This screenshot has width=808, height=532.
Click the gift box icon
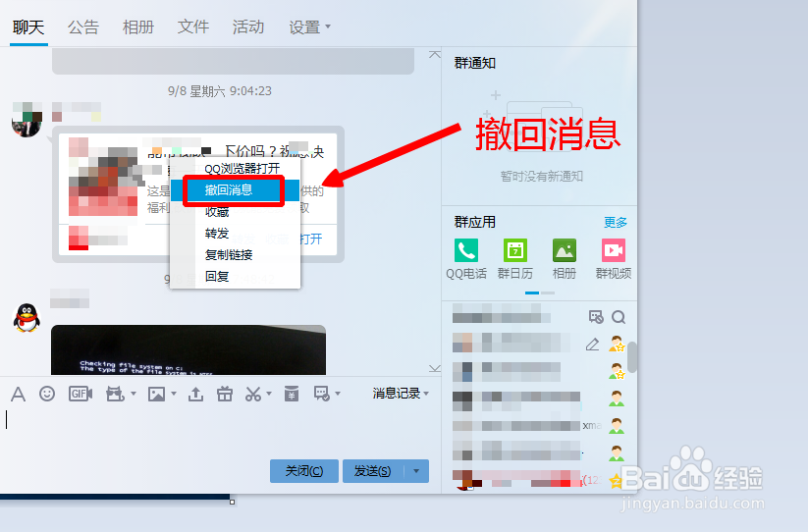pyautogui.click(x=225, y=394)
